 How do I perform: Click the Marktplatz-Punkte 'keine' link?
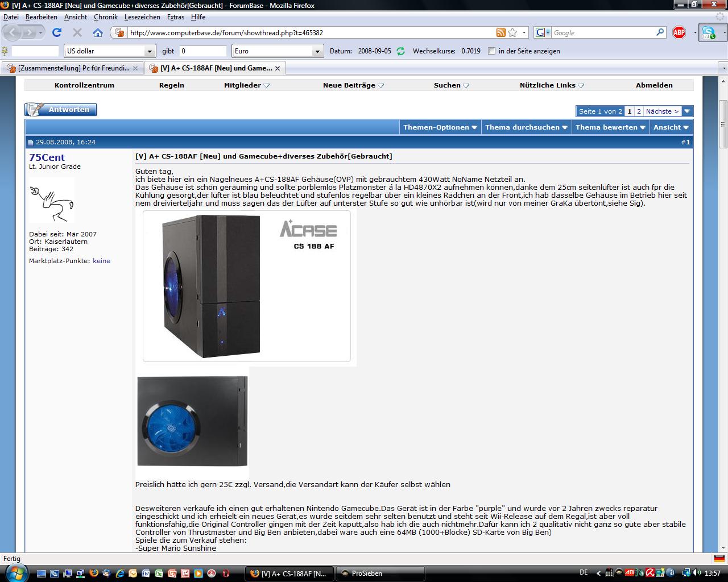pos(101,261)
